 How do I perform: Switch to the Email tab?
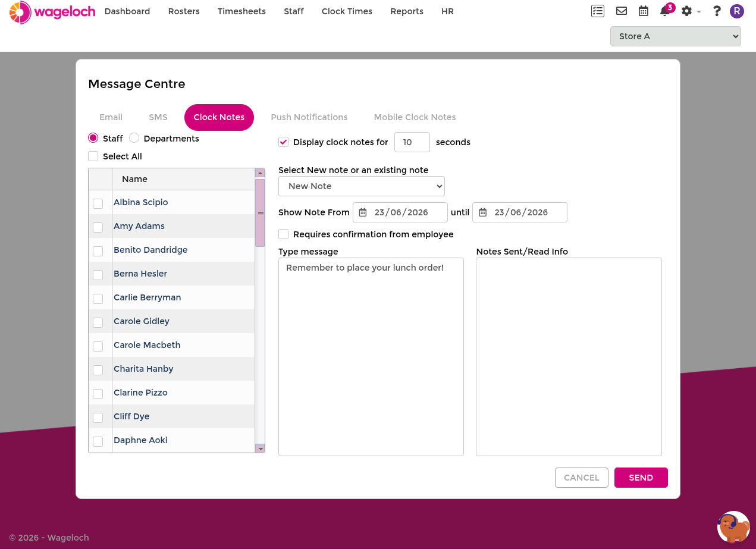(x=111, y=117)
